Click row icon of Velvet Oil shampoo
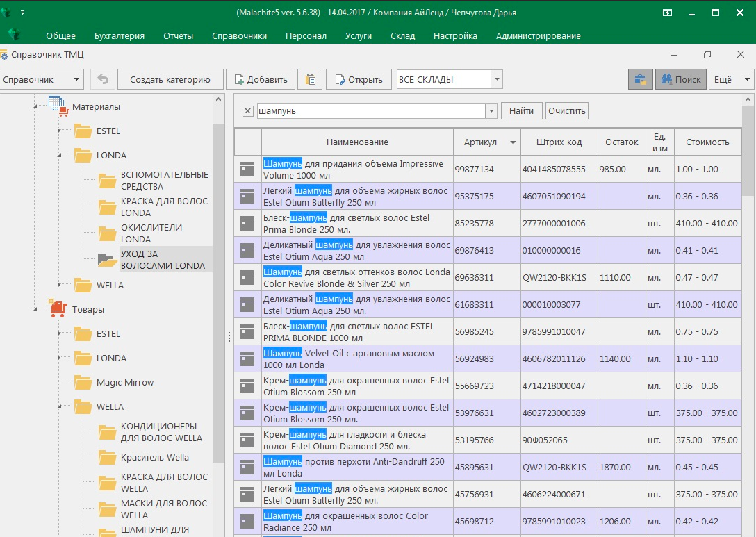Viewport: 756px width, 537px height. point(247,358)
